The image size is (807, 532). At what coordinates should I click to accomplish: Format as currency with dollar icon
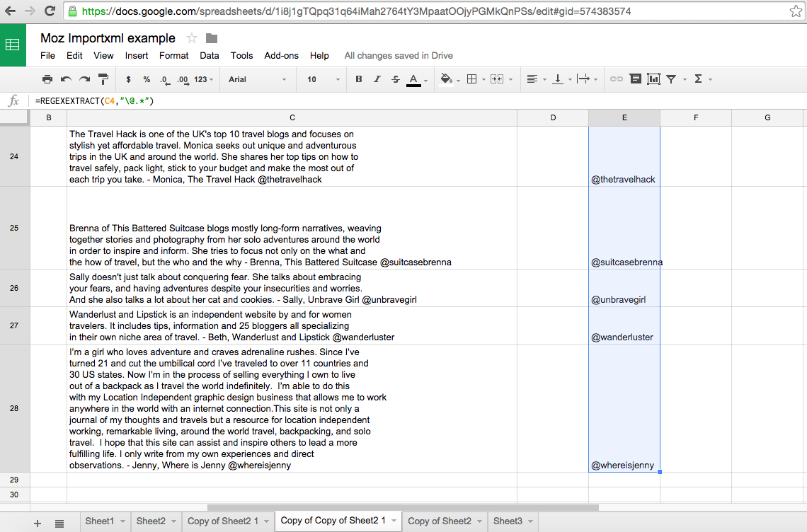(x=128, y=79)
